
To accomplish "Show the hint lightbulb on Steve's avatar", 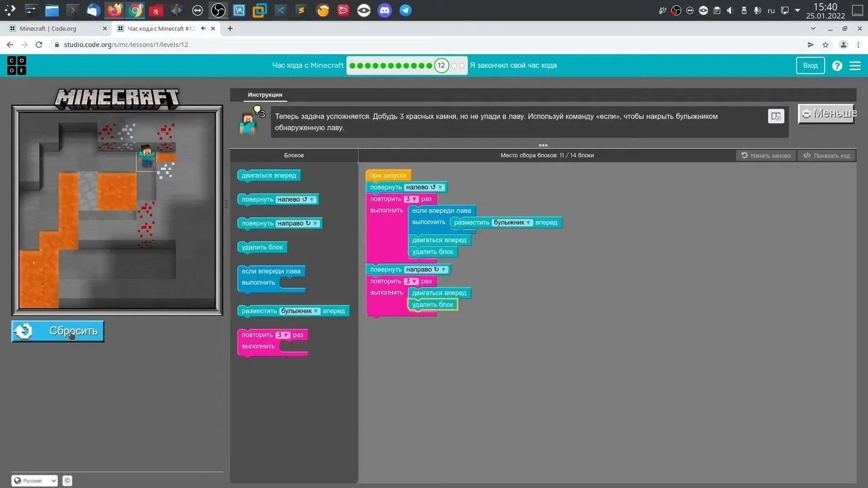I will pos(259,111).
